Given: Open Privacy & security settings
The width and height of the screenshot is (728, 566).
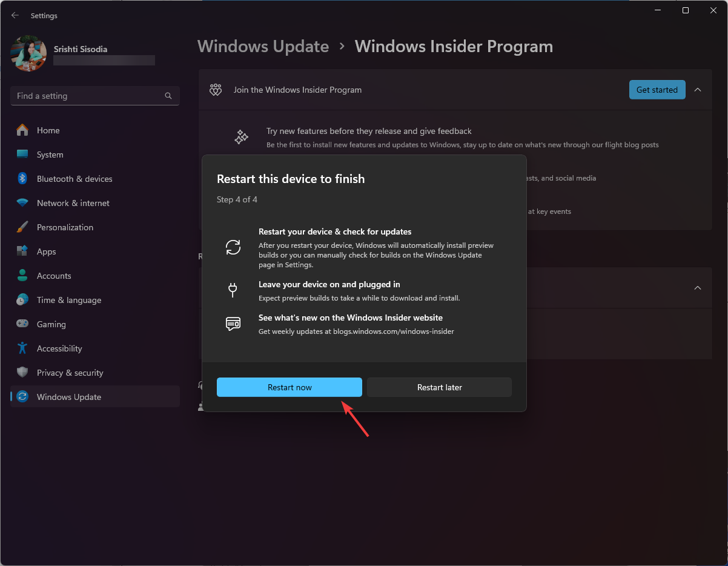Looking at the screenshot, I should coord(70,372).
